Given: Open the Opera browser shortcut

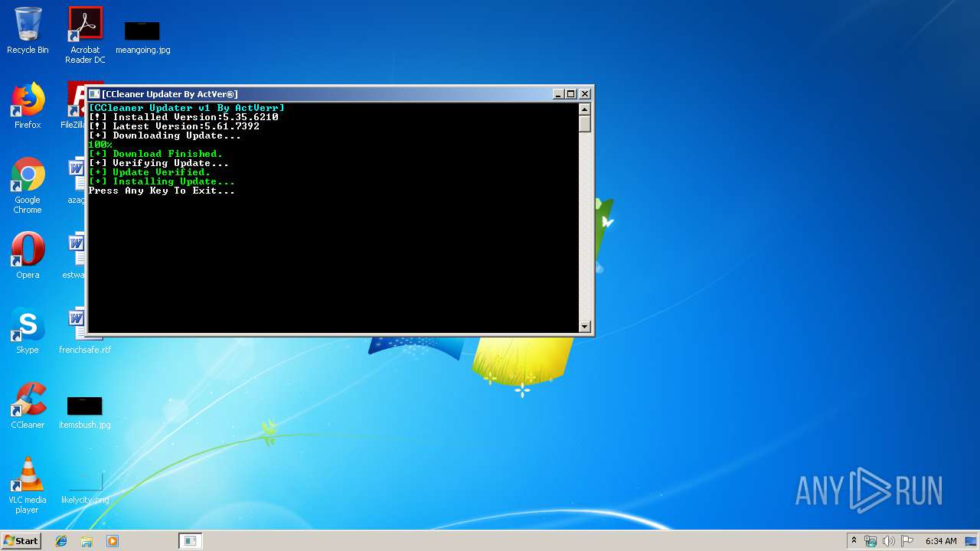Looking at the screenshot, I should (28, 256).
